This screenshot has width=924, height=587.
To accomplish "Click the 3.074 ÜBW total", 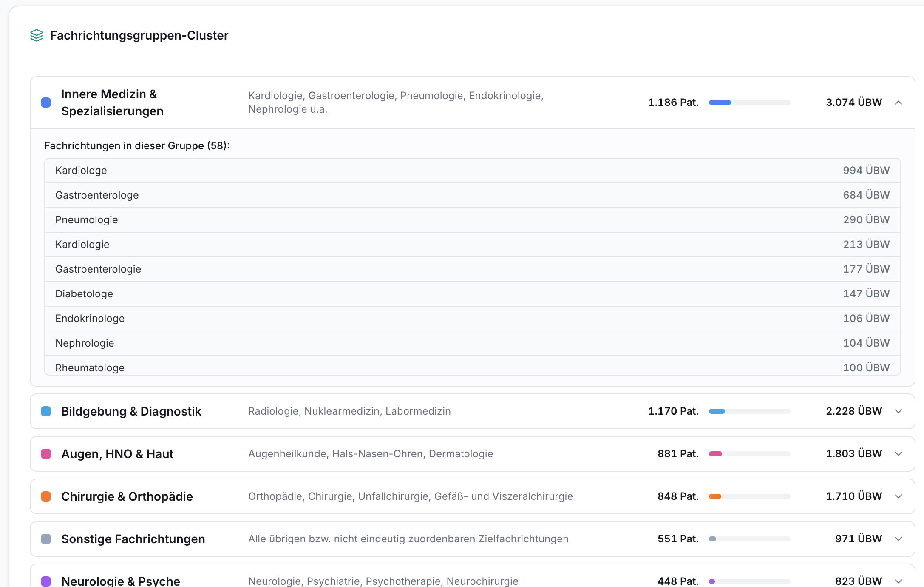I will [854, 103].
